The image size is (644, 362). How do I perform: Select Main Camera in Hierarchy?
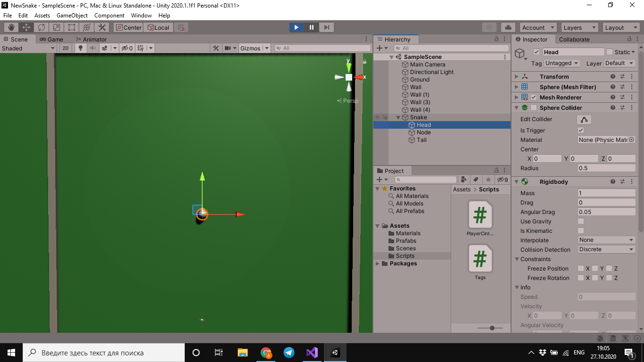(x=427, y=65)
